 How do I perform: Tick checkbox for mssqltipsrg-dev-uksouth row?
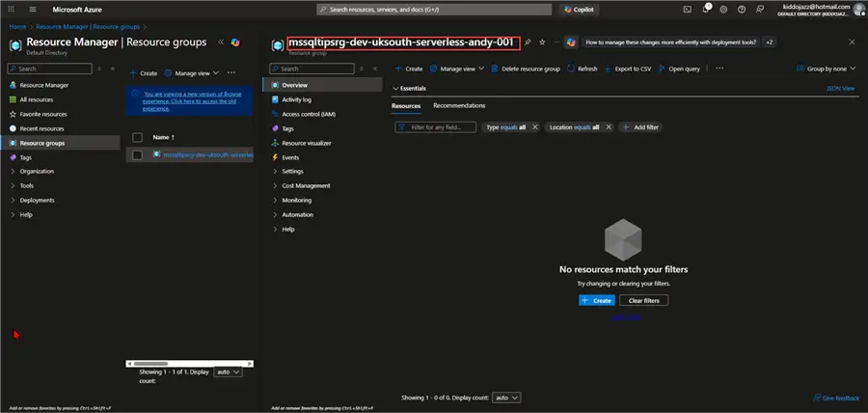(x=138, y=155)
